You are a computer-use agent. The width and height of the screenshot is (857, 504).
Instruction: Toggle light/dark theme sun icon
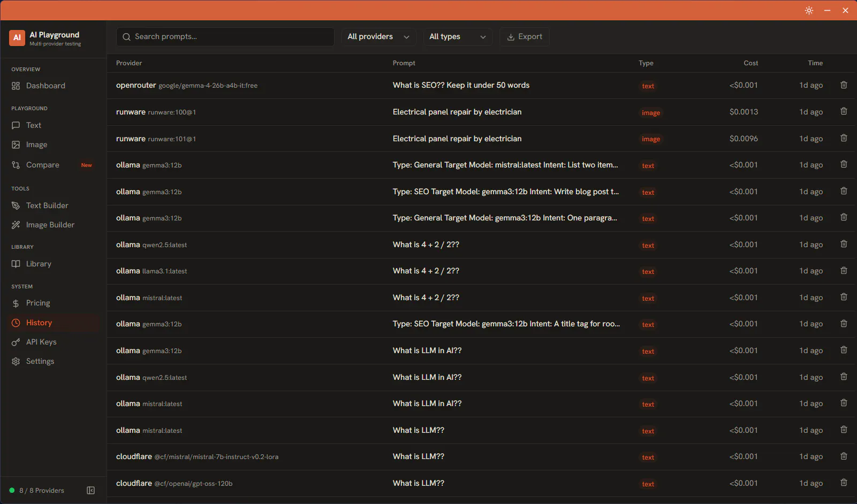click(809, 10)
